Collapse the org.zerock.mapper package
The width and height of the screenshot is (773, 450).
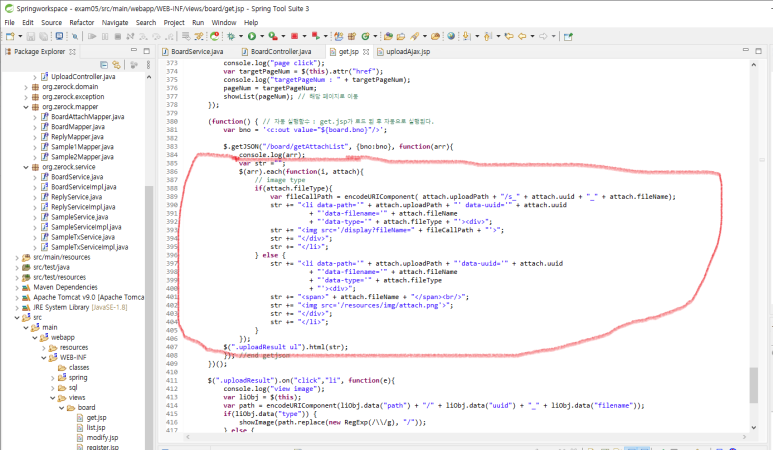click(26, 107)
